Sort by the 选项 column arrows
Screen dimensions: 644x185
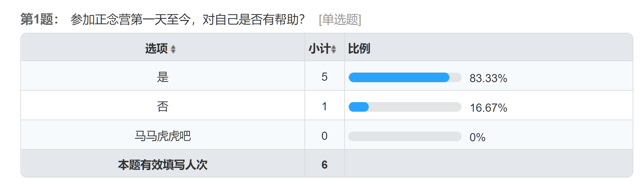[x=173, y=49]
